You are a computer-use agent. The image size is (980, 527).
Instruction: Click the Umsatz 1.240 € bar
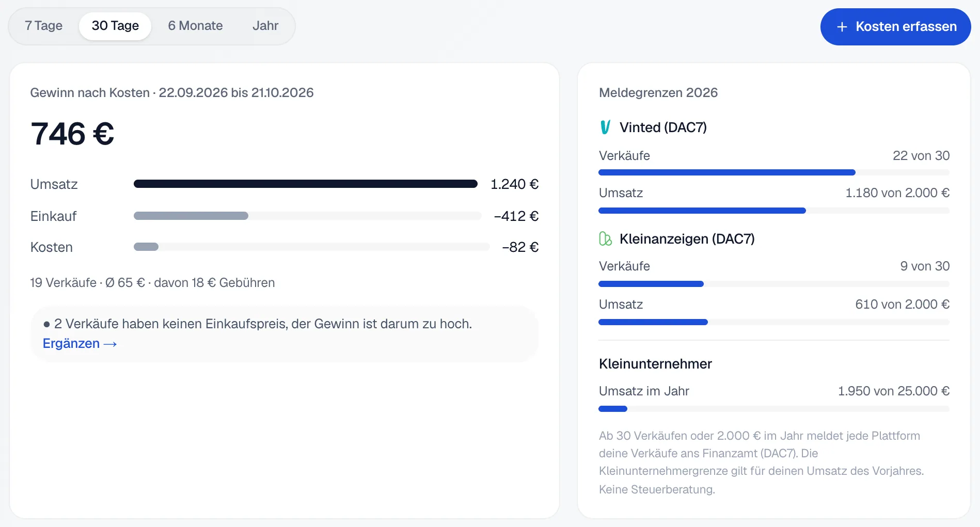point(306,184)
